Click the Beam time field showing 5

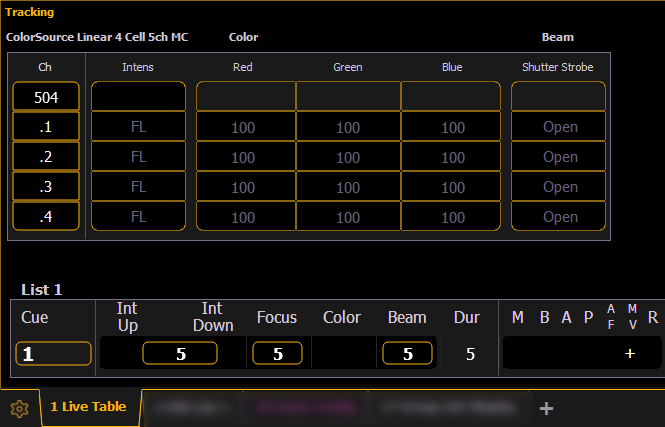pos(406,354)
